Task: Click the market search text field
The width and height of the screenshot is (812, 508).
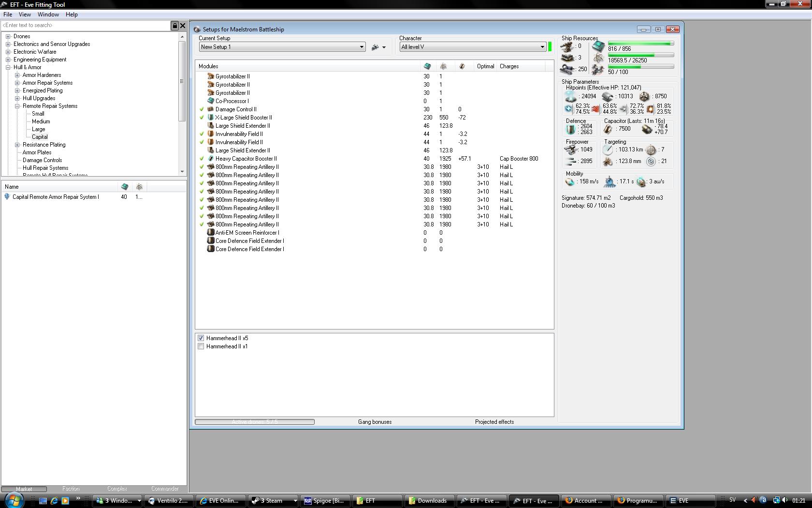Action: click(x=86, y=26)
